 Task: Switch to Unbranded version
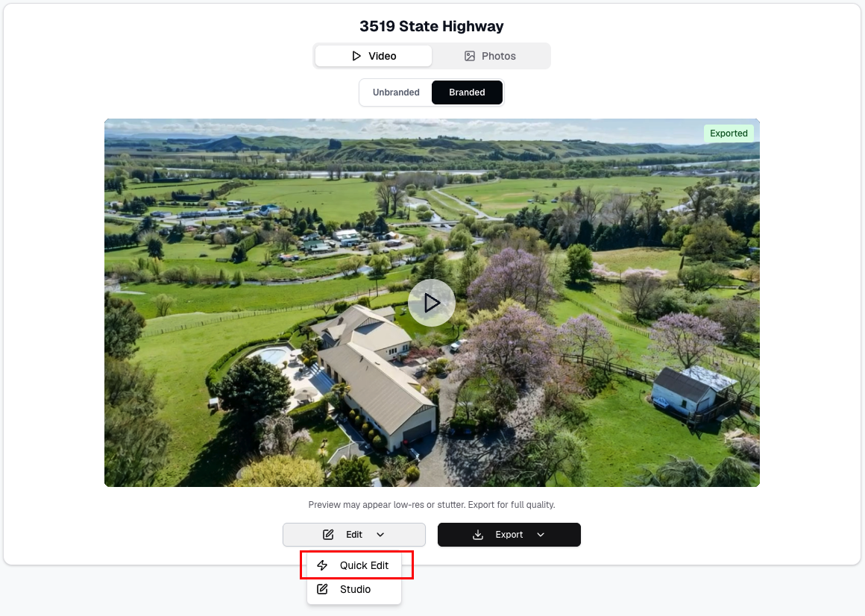(396, 92)
